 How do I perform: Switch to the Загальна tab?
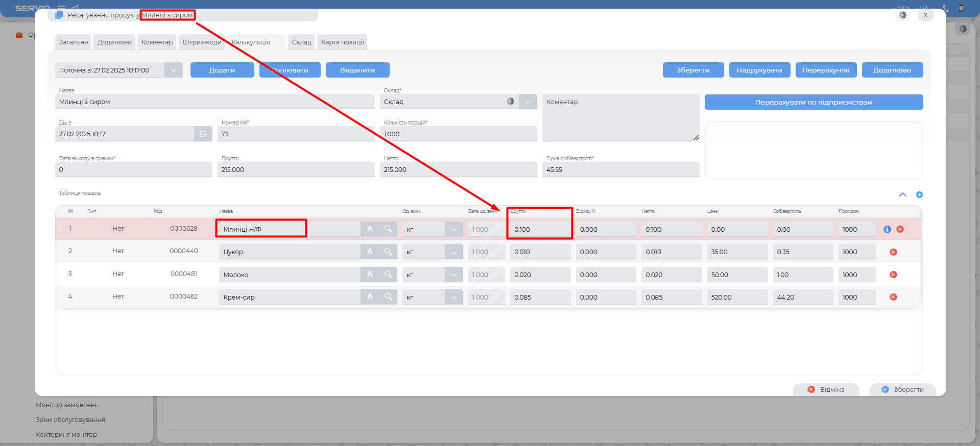pyautogui.click(x=73, y=42)
